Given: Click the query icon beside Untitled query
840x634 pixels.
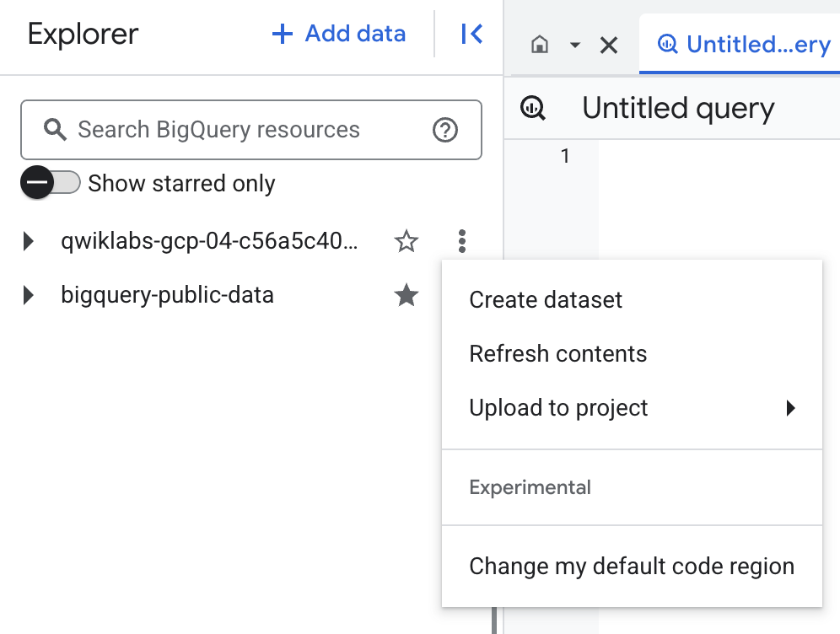Looking at the screenshot, I should pos(532,108).
